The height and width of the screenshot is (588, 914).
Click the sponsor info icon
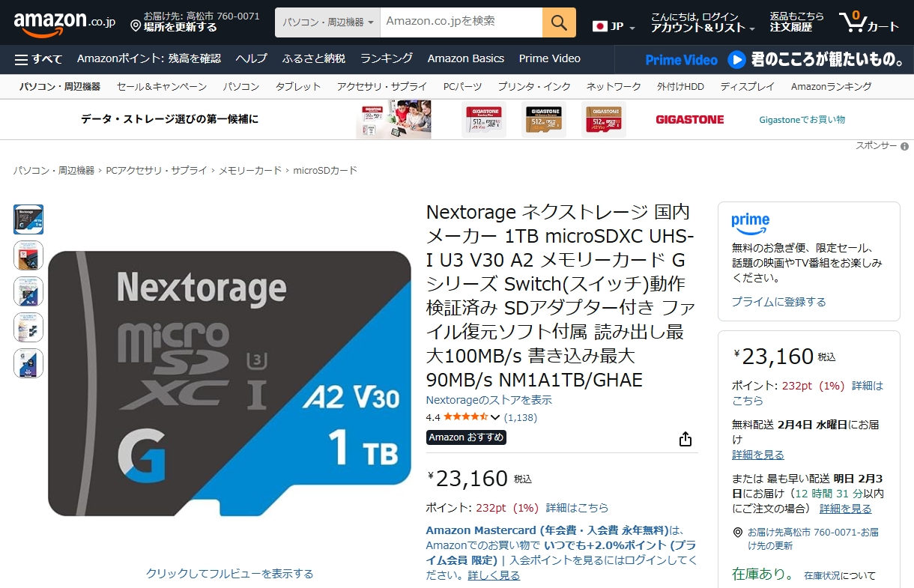click(x=904, y=146)
